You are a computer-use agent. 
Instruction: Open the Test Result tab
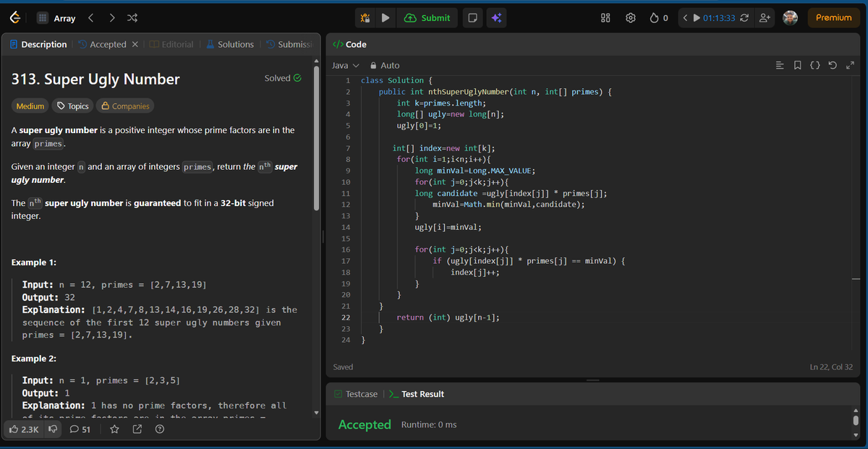417,394
